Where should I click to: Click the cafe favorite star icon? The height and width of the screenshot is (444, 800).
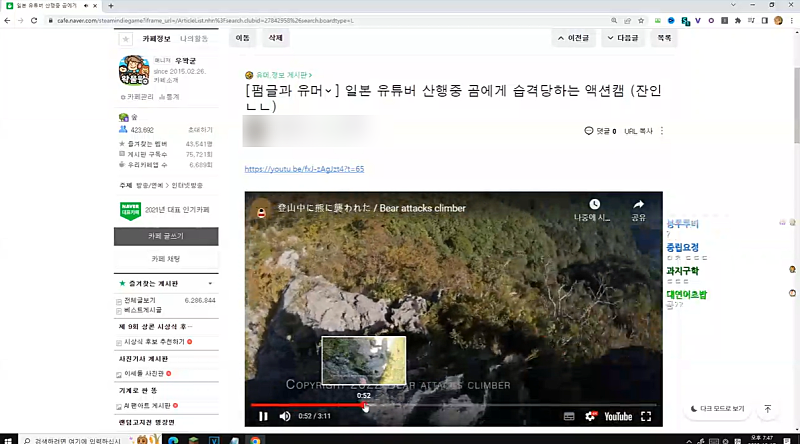125,39
